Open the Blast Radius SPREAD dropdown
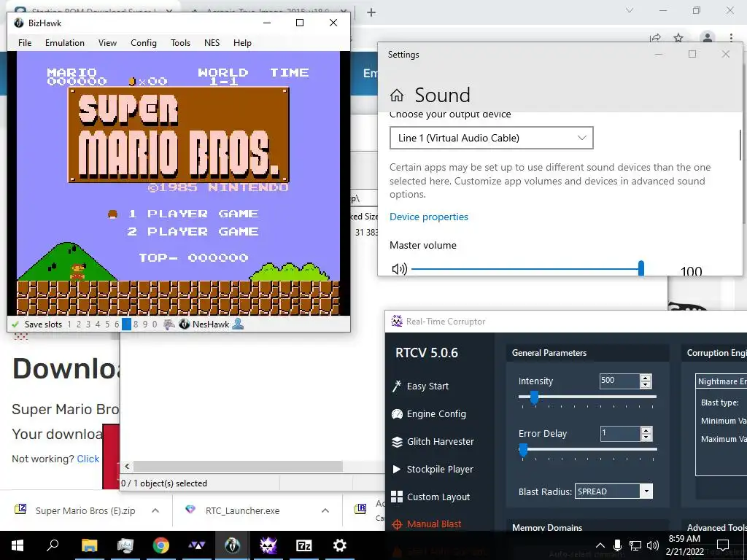The image size is (747, 560). pos(614,491)
